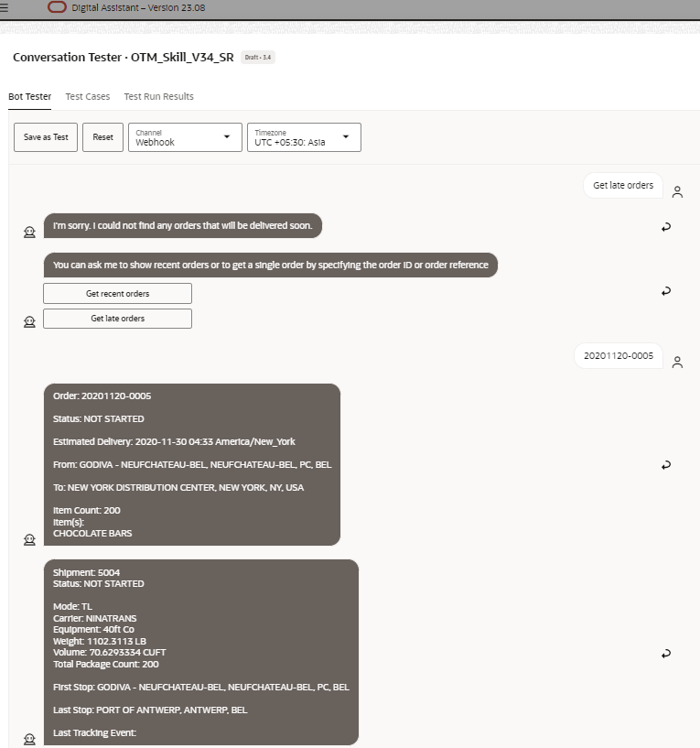Screen dimensions: 700x748
Task: Select the Bot Tester tab
Action: [x=28, y=95]
